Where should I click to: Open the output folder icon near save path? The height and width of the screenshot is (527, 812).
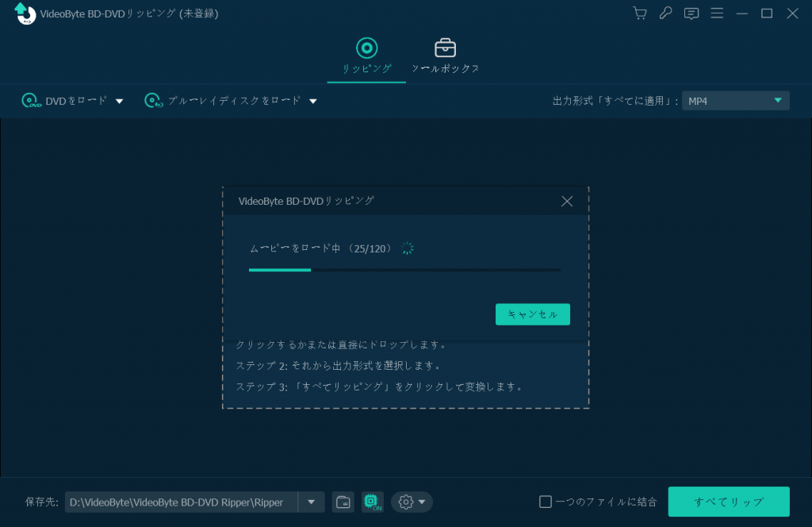point(343,502)
